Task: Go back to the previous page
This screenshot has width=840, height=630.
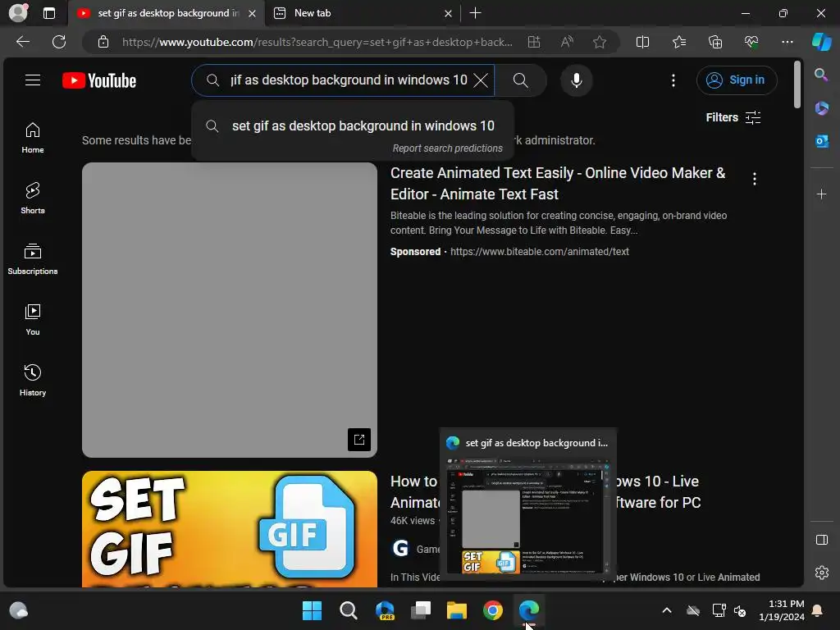Action: tap(22, 42)
